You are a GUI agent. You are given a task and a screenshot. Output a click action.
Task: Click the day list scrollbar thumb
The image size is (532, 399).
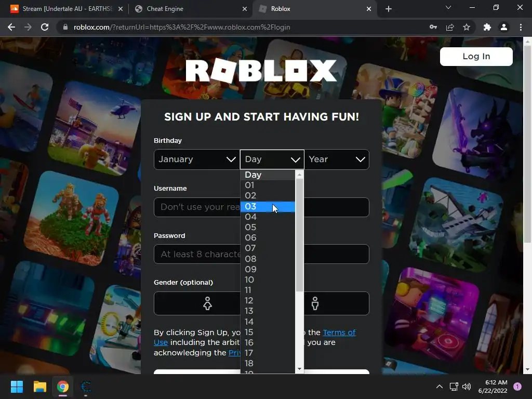tap(299, 235)
